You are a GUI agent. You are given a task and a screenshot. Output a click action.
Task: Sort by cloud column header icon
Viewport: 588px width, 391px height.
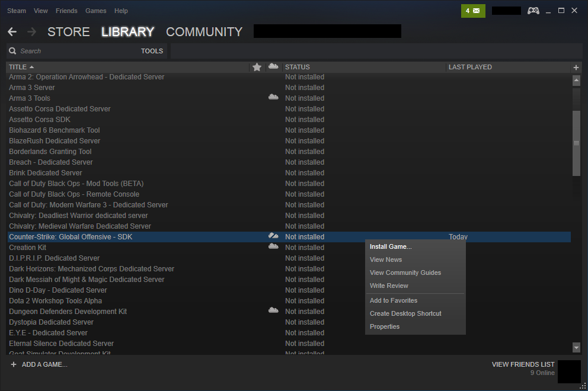[x=273, y=66]
